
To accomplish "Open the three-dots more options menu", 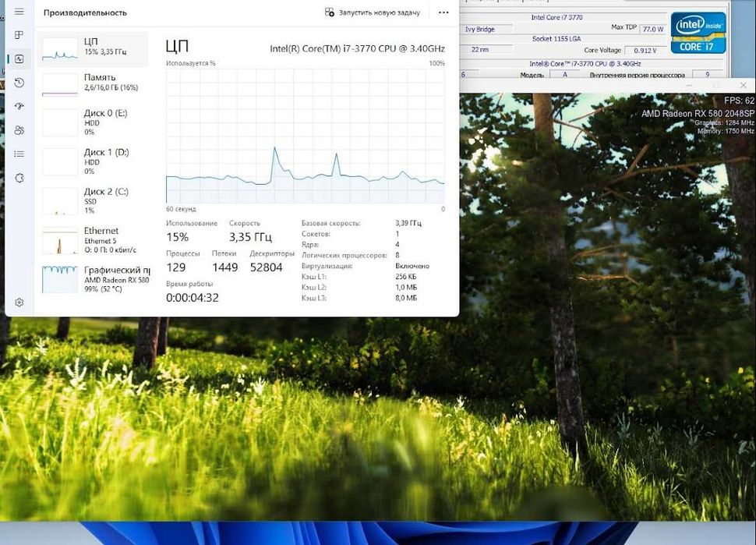I will point(443,12).
